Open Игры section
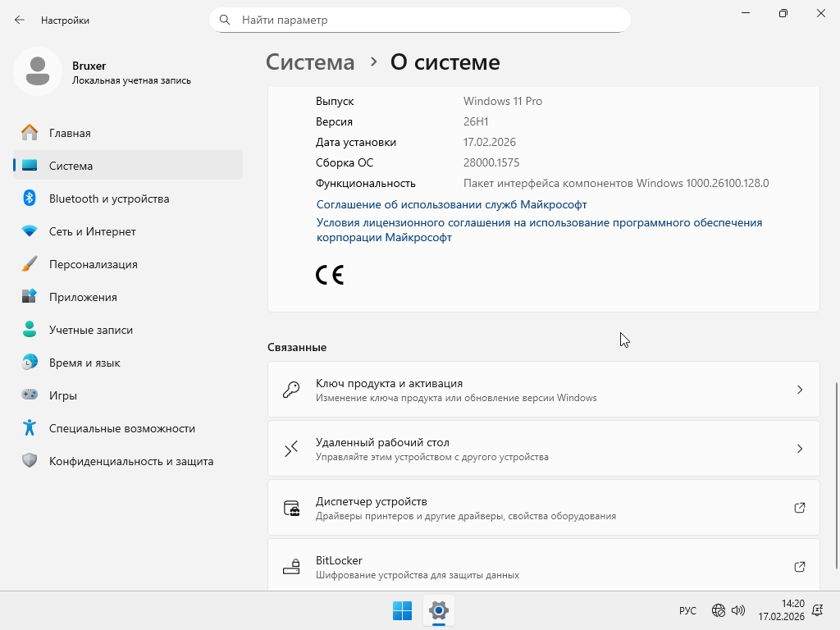Screen dimensions: 840x630 [x=128, y=395]
